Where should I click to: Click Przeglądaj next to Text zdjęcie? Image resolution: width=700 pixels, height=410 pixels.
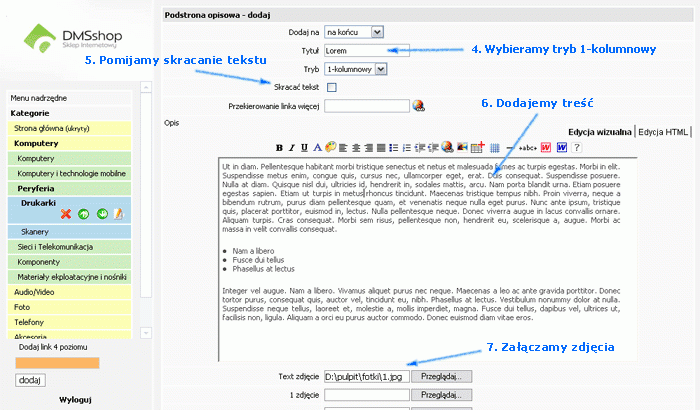441,377
